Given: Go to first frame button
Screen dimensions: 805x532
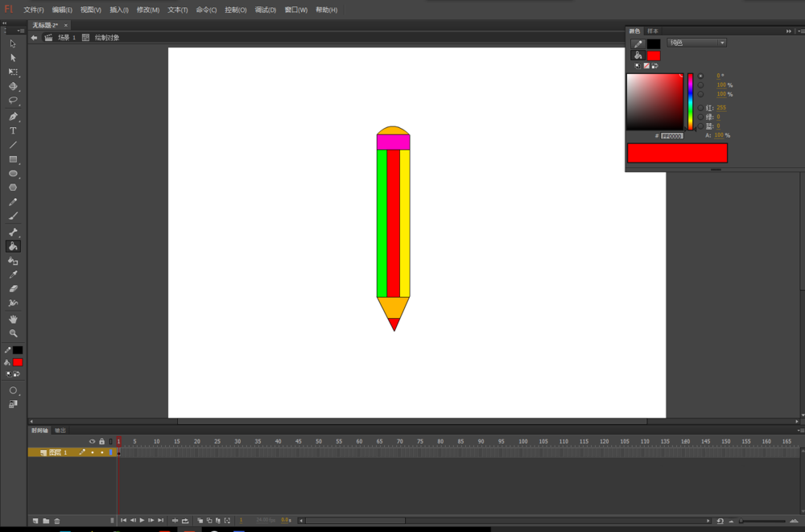Looking at the screenshot, I should [124, 521].
